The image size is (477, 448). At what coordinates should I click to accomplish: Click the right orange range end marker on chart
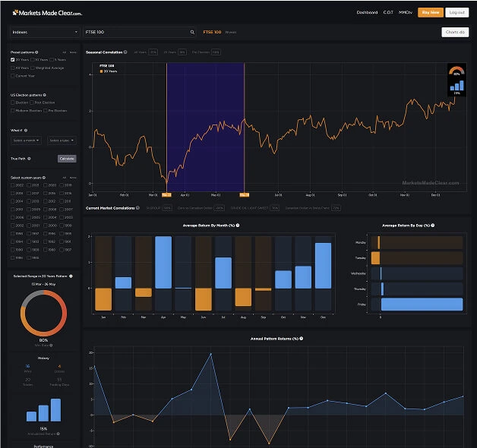(x=245, y=194)
